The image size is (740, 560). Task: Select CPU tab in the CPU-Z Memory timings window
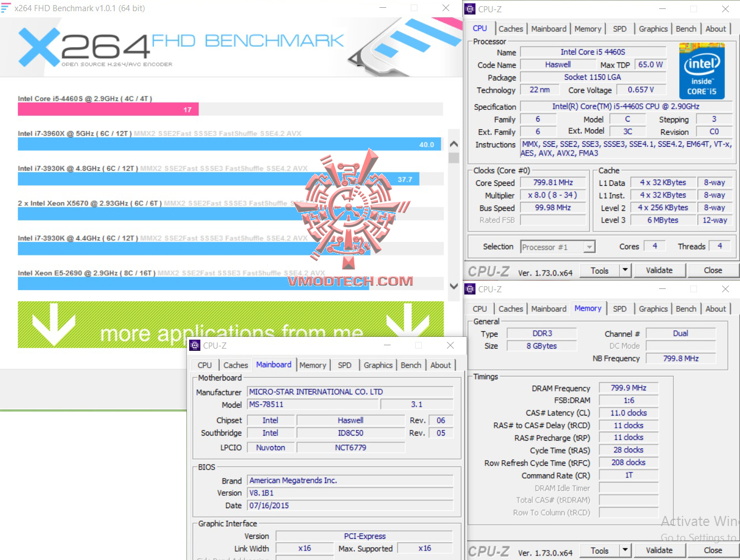tap(479, 309)
